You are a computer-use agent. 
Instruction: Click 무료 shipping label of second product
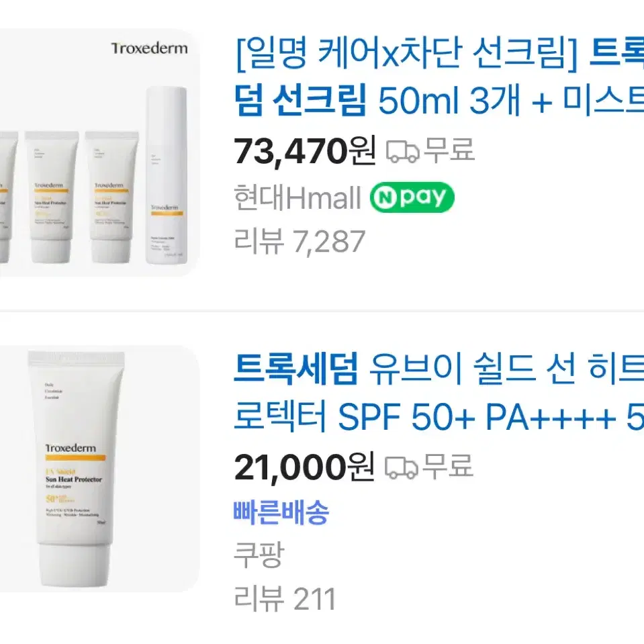click(x=448, y=466)
